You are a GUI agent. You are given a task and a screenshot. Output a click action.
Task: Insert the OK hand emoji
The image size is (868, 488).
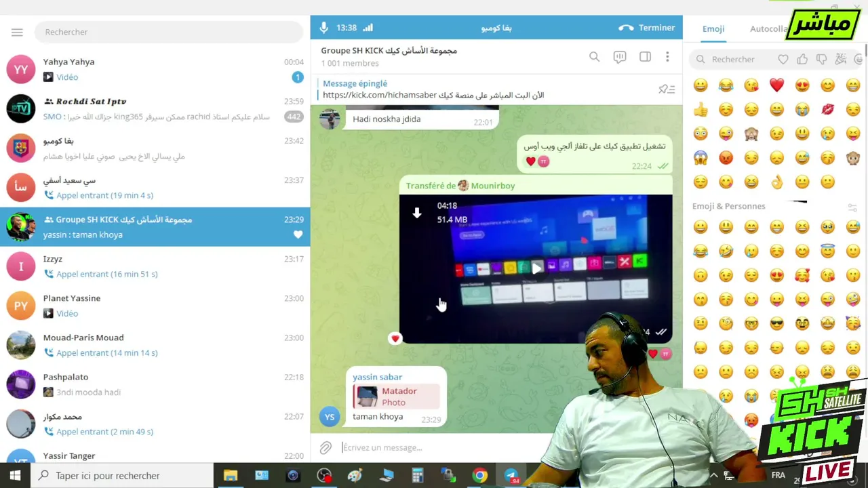(776, 182)
